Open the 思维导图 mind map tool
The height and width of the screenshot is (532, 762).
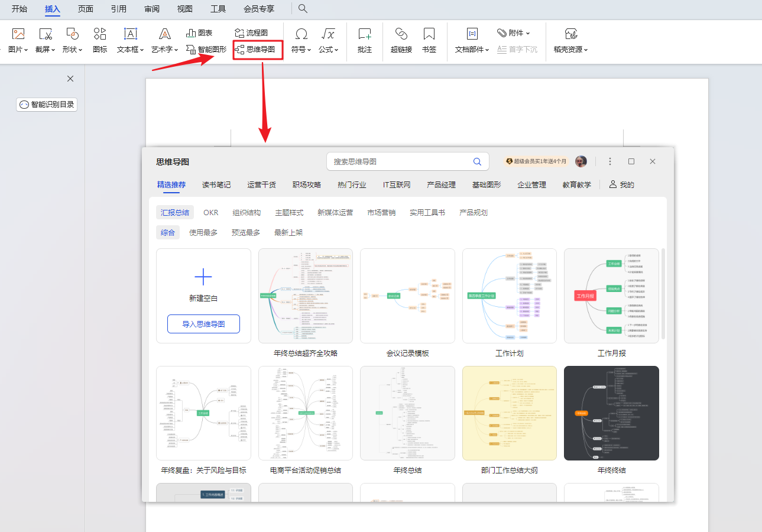(255, 50)
